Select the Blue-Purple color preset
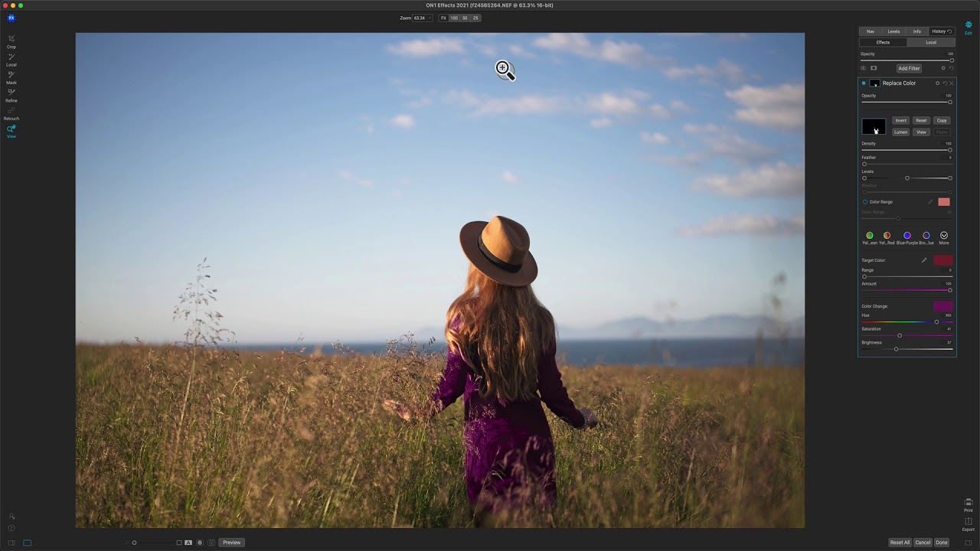The width and height of the screenshot is (980, 551). pyautogui.click(x=907, y=236)
